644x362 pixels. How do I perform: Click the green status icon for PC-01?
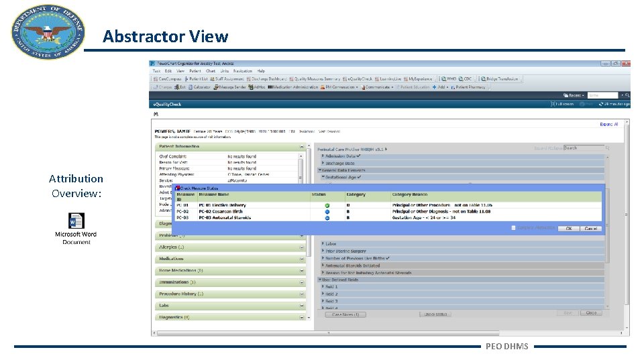(x=327, y=205)
